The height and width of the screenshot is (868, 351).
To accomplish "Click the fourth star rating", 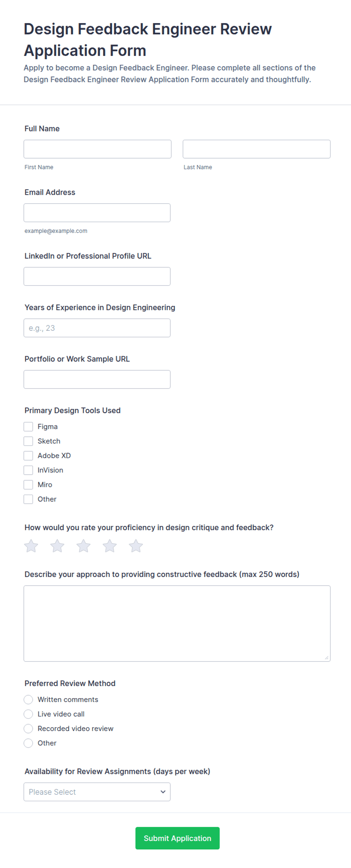I will coord(110,546).
